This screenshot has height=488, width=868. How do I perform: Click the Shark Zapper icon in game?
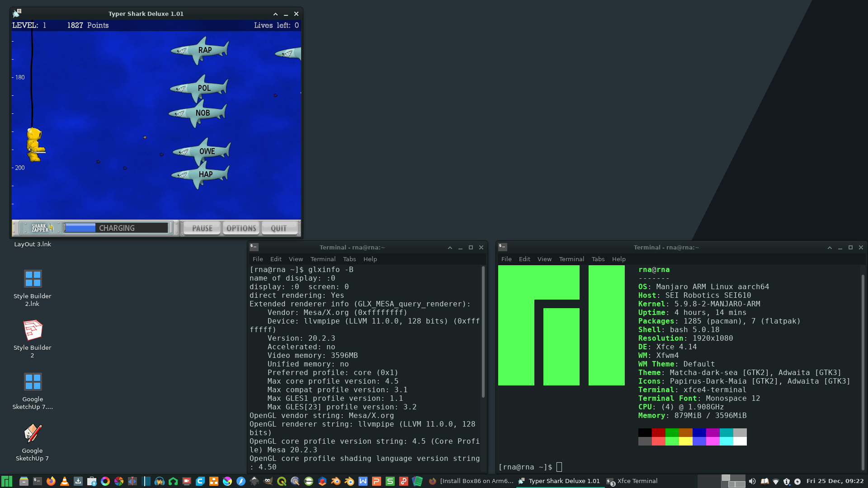point(42,228)
